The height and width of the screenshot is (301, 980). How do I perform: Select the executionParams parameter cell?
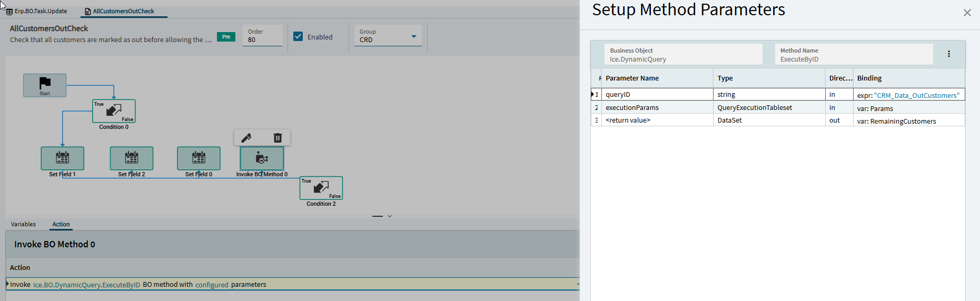tap(657, 107)
